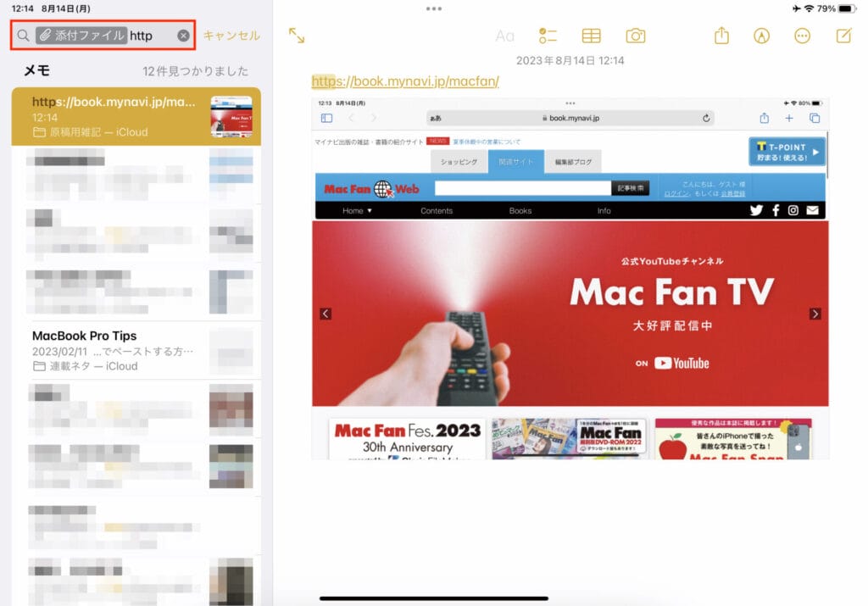Open the camera attachment icon
Screen dimensions: 868x606
[635, 36]
